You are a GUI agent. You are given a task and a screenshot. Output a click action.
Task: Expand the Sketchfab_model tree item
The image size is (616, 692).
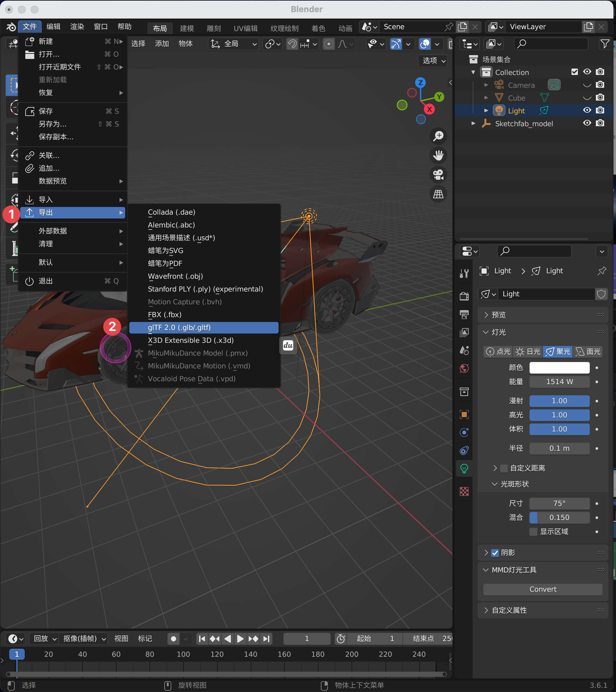pos(474,123)
